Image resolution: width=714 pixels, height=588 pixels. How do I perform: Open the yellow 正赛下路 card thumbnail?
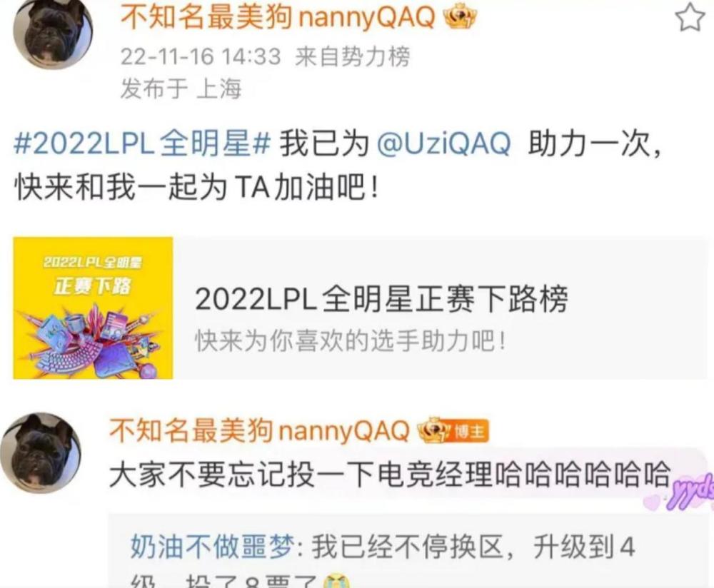coord(93,308)
